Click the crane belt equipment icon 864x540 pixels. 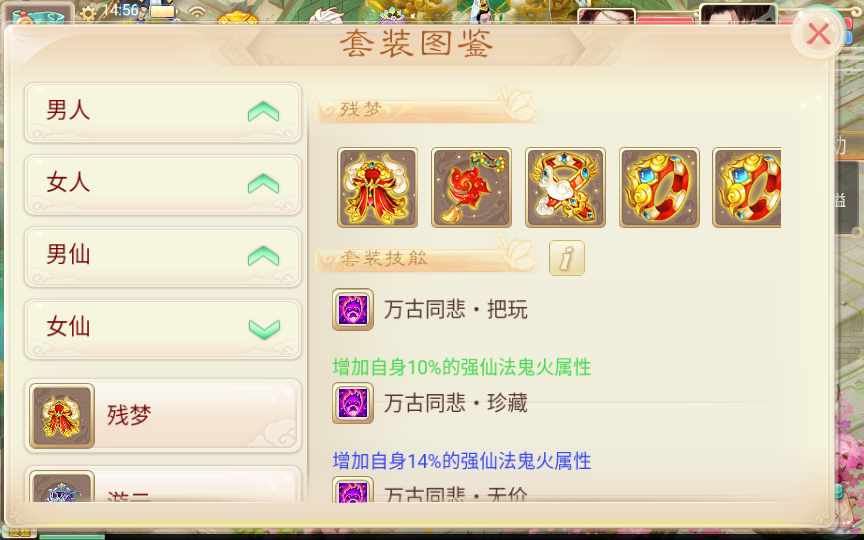(565, 187)
